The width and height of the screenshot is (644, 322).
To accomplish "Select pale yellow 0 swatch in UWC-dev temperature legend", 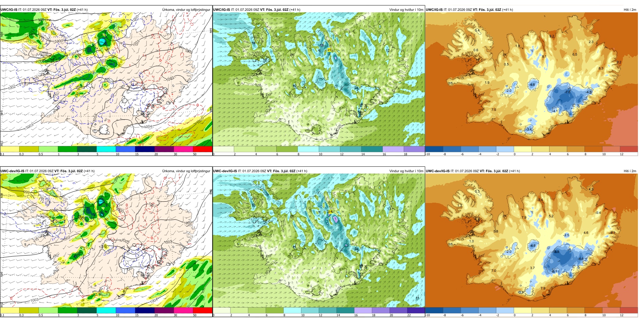I will (x=523, y=310).
